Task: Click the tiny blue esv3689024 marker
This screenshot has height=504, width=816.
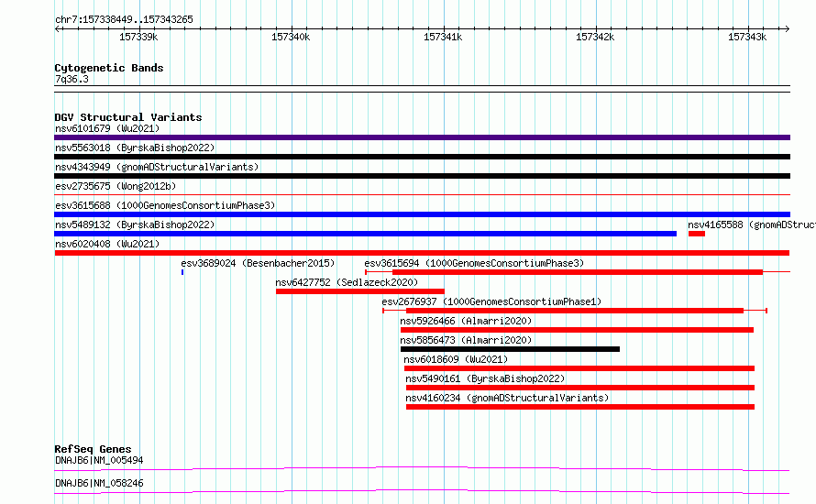Action: pyautogui.click(x=182, y=272)
